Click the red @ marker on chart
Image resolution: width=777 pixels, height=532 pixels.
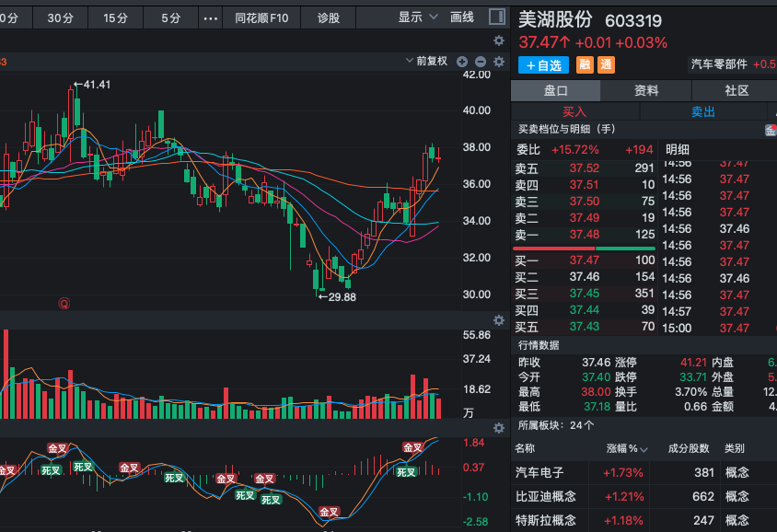point(64,303)
